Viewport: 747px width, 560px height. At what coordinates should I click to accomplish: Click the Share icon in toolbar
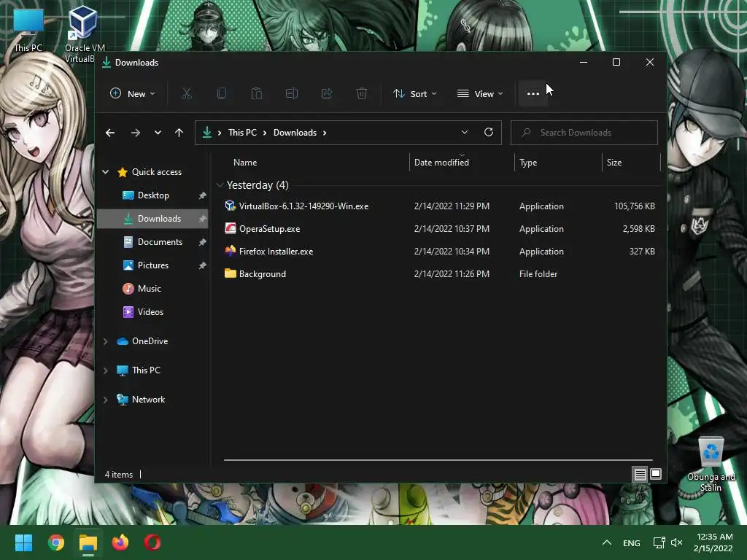tap(327, 93)
